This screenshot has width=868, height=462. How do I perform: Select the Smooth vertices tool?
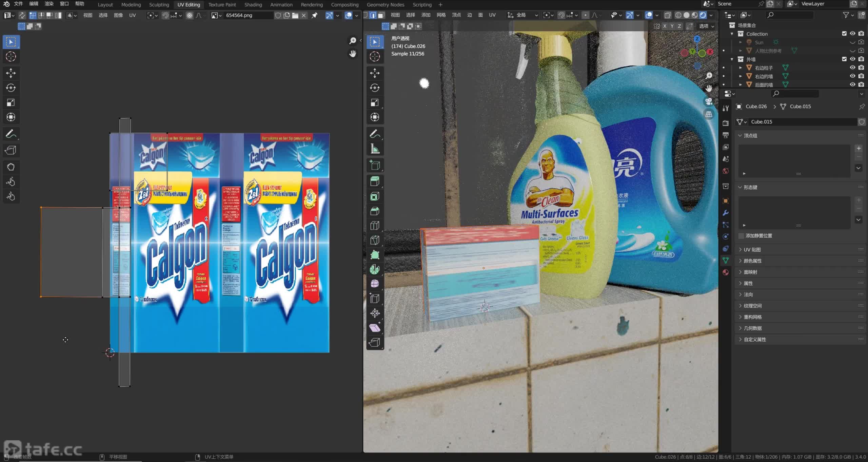(375, 284)
